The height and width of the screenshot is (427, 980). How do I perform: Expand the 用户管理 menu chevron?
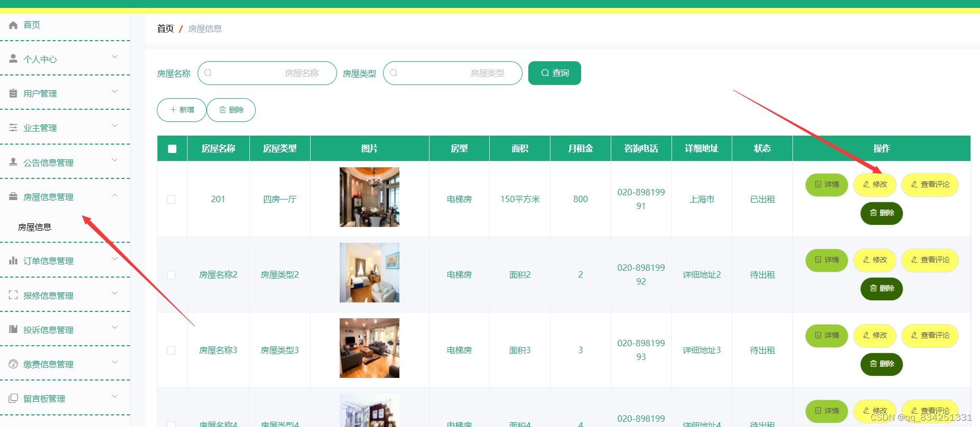click(115, 92)
